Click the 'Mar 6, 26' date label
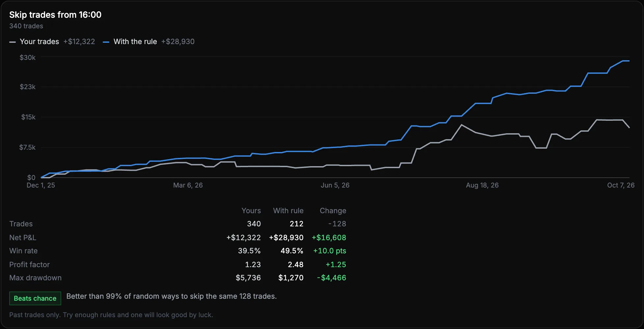The height and width of the screenshot is (329, 644). [188, 185]
